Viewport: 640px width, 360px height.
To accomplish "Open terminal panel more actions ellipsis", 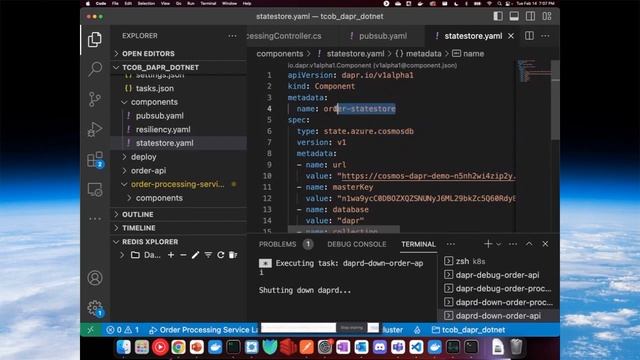I will pos(513,244).
